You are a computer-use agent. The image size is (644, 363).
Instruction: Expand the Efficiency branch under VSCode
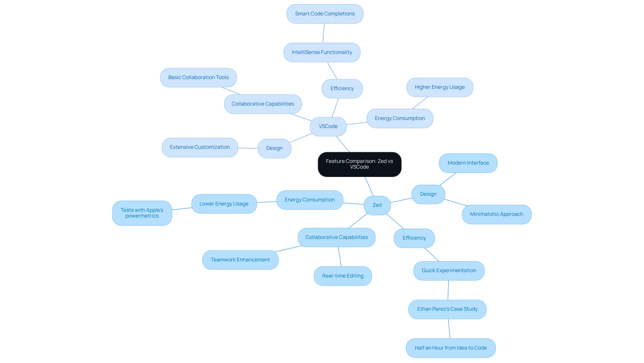coord(342,88)
